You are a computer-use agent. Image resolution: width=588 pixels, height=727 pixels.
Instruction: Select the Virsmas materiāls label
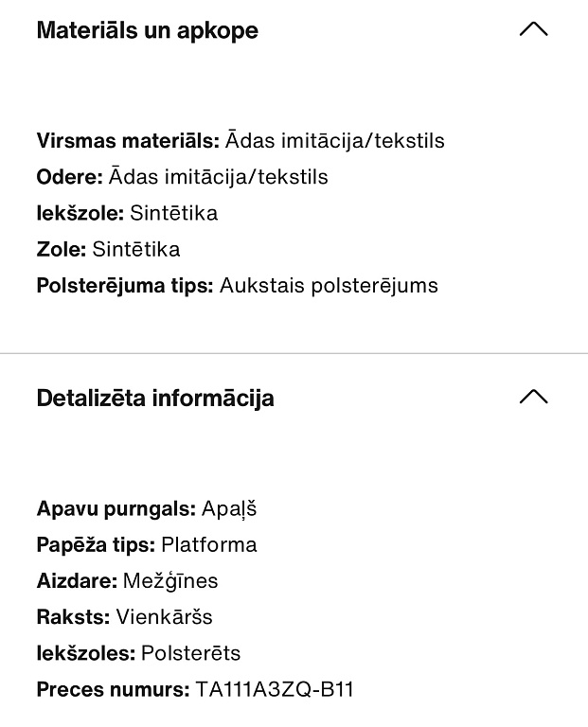[128, 140]
